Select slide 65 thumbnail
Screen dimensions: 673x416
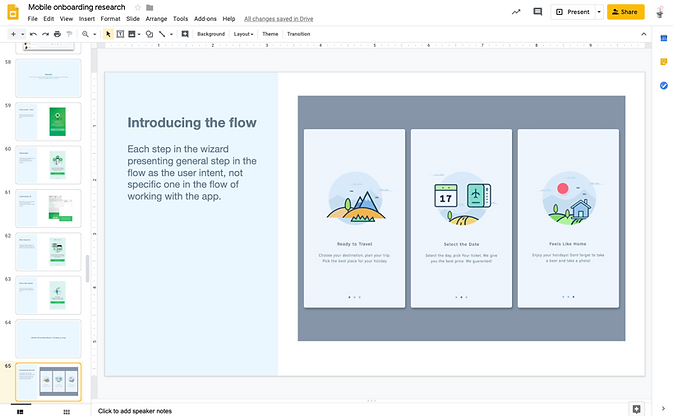48,382
